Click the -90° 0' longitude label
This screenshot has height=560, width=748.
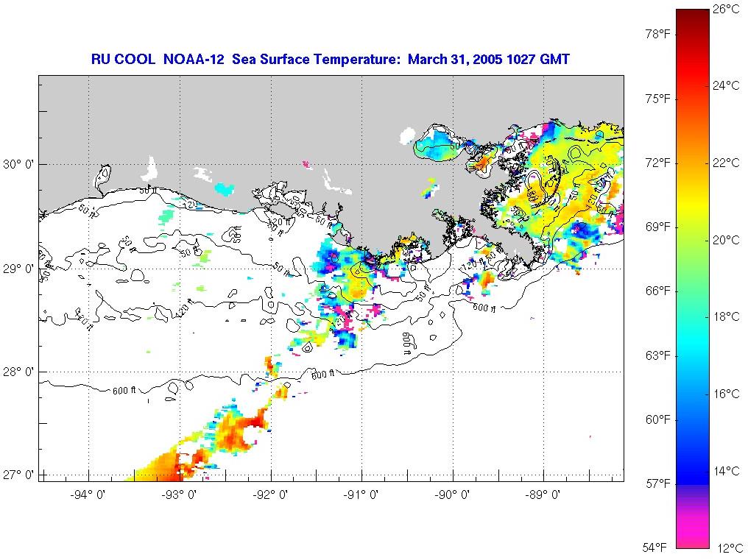[452, 495]
